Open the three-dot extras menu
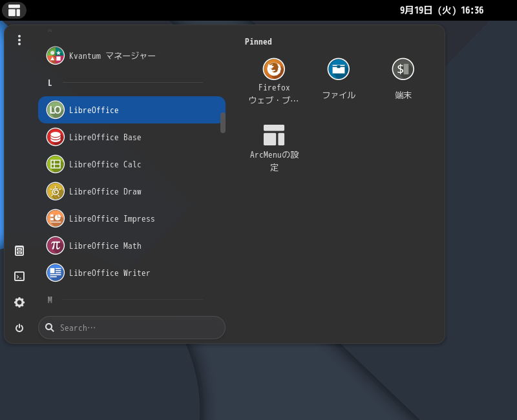 pyautogui.click(x=19, y=40)
